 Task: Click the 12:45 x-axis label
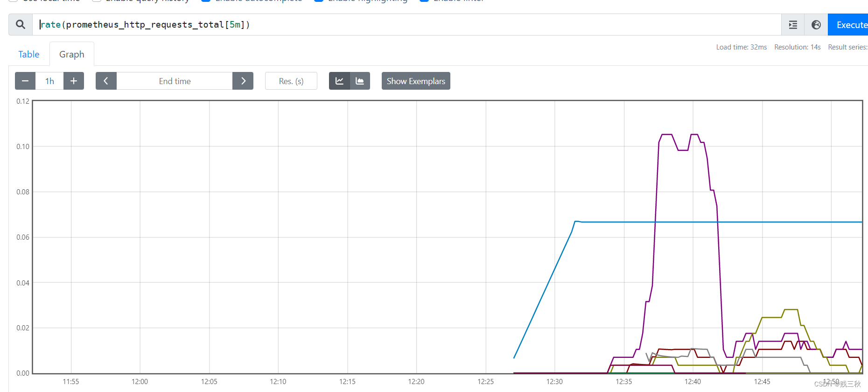click(763, 382)
